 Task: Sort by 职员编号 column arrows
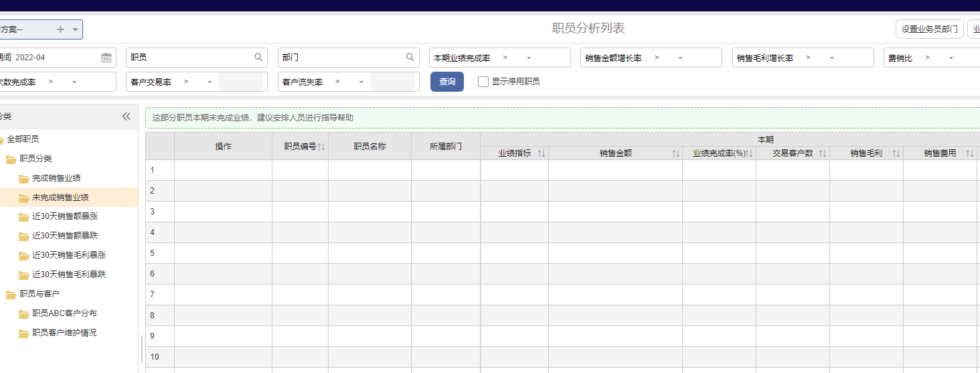(321, 147)
